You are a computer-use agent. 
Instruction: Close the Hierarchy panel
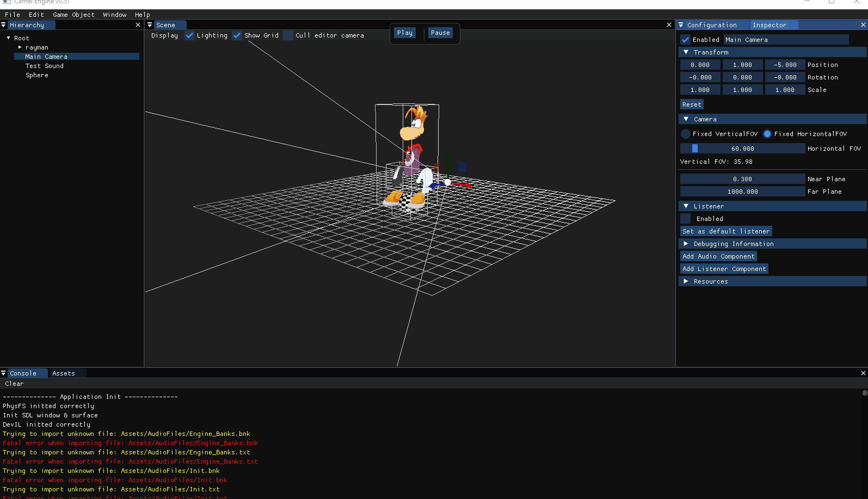click(138, 25)
